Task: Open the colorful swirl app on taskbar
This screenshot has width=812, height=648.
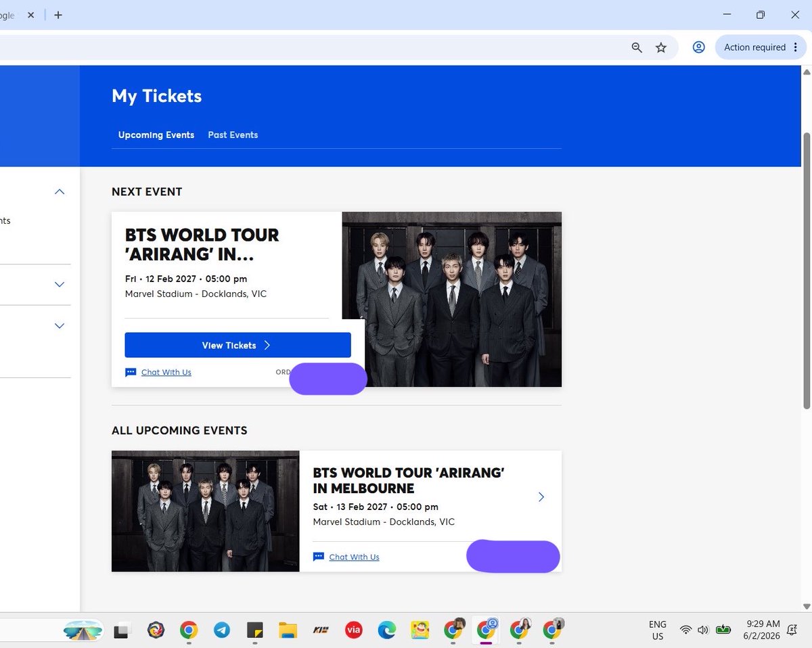Action: click(156, 630)
